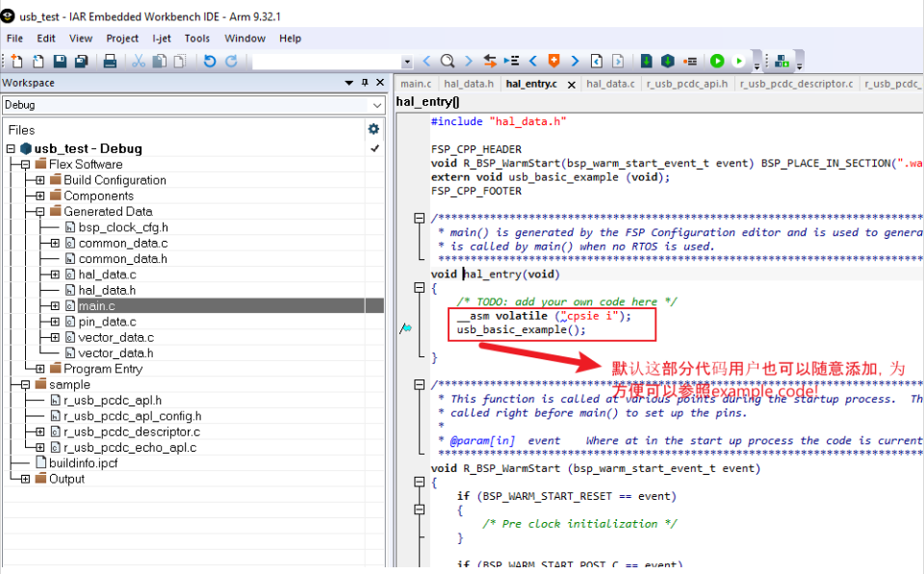Switch to the main.c editor tab
Viewport: 924px width, 574px height.
coord(416,84)
